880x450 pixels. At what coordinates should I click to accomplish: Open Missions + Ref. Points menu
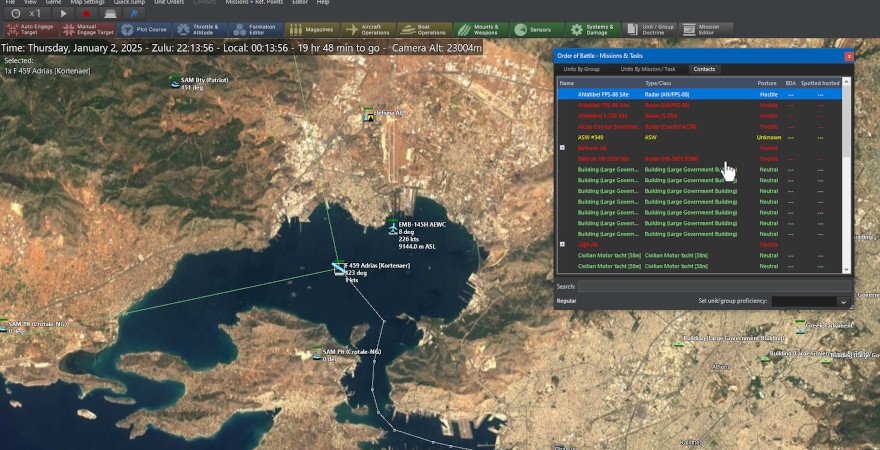coord(254,2)
